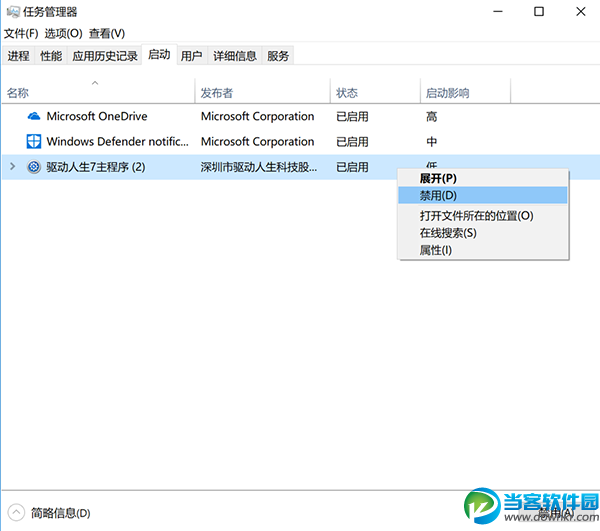Choose 打开文件所在的位置(O) in context menu
The height and width of the screenshot is (531, 600).
click(483, 216)
